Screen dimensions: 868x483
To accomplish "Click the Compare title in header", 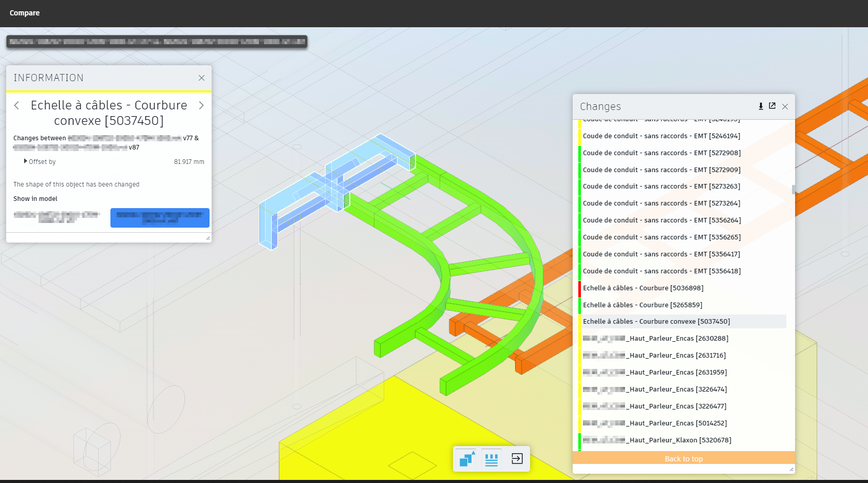I will point(25,13).
